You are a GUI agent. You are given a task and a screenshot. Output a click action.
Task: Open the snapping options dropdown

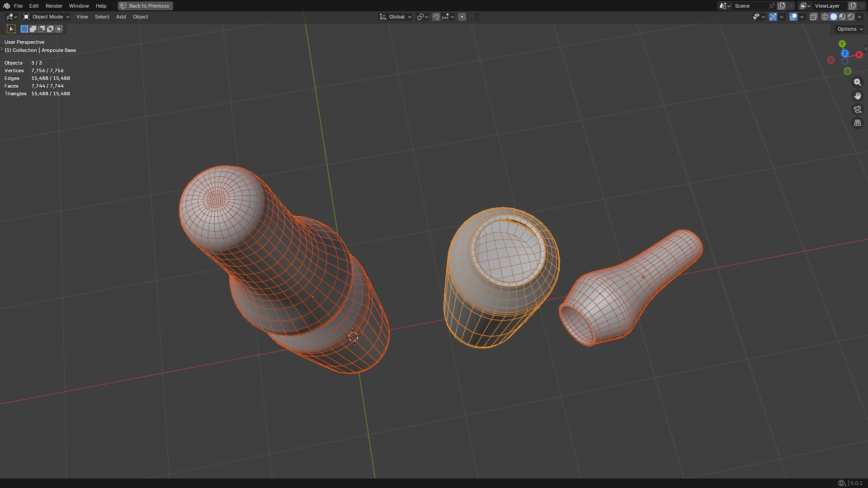[x=448, y=17]
